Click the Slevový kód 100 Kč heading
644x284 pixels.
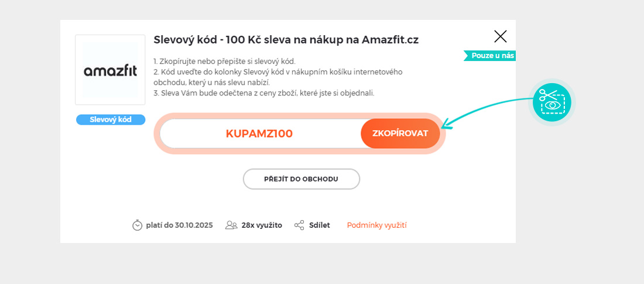tap(286, 40)
